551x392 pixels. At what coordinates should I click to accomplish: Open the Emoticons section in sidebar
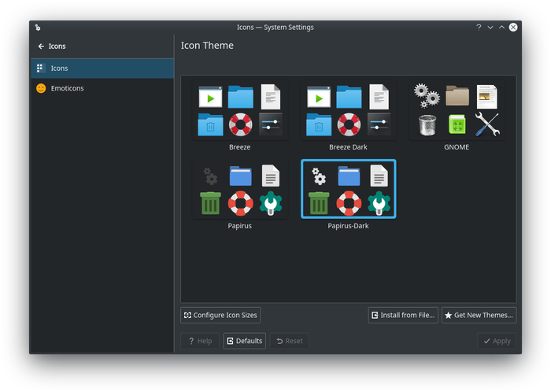click(x=67, y=88)
